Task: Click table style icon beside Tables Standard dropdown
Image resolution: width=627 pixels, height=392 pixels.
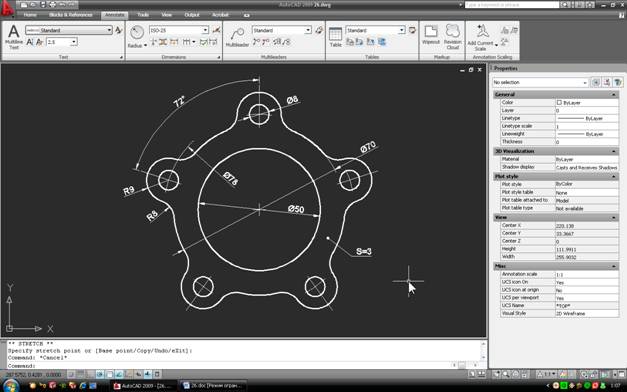Action: tap(412, 30)
